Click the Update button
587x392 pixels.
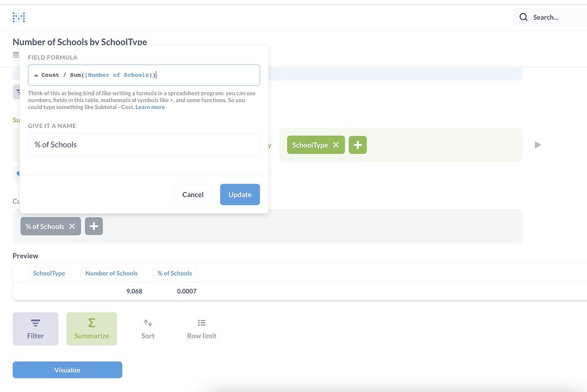(x=240, y=194)
